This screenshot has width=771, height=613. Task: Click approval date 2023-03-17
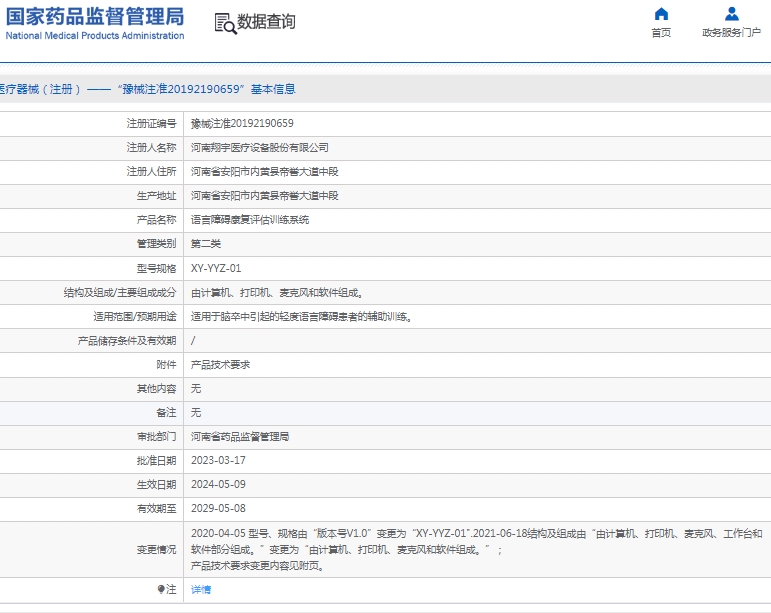218,460
